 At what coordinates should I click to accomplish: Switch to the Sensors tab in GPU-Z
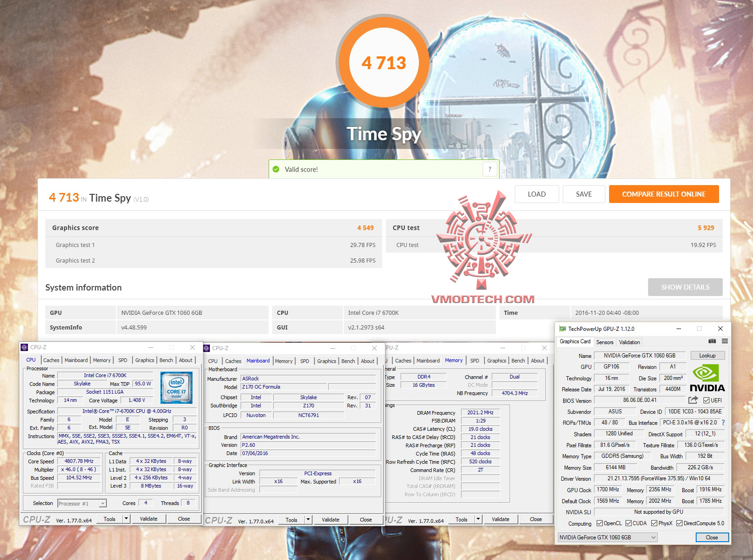click(x=605, y=342)
